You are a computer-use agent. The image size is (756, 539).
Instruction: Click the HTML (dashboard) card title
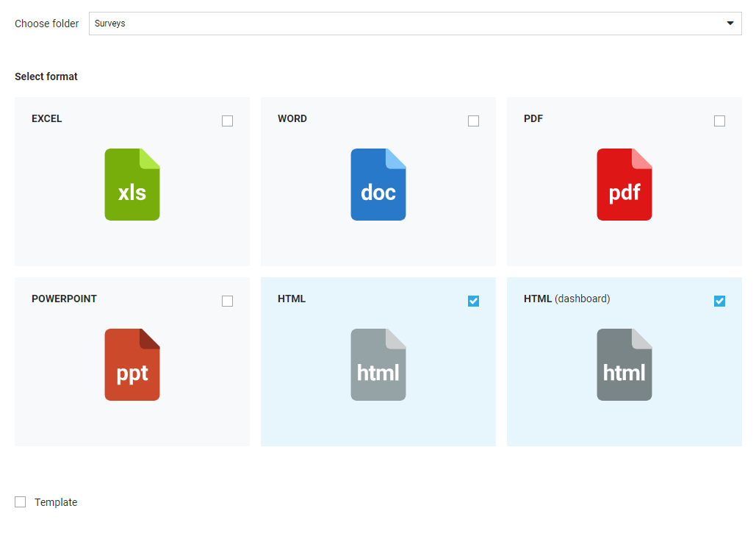pyautogui.click(x=567, y=299)
